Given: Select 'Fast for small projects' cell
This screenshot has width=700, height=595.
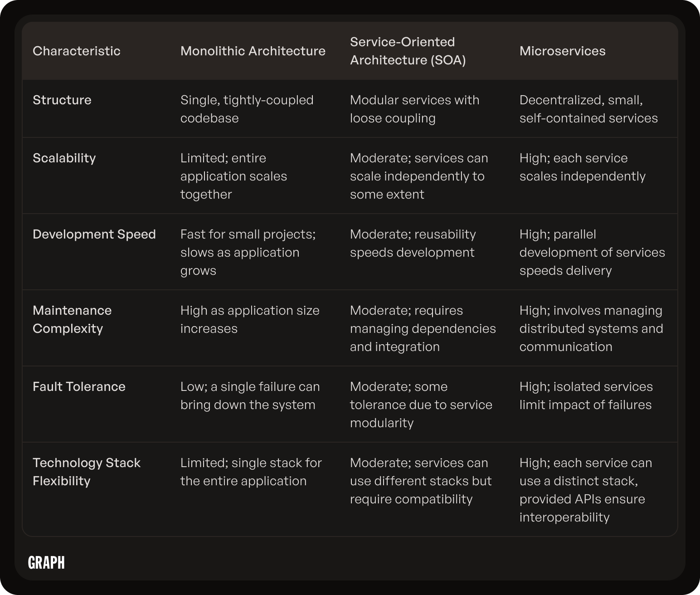Looking at the screenshot, I should coord(248,252).
